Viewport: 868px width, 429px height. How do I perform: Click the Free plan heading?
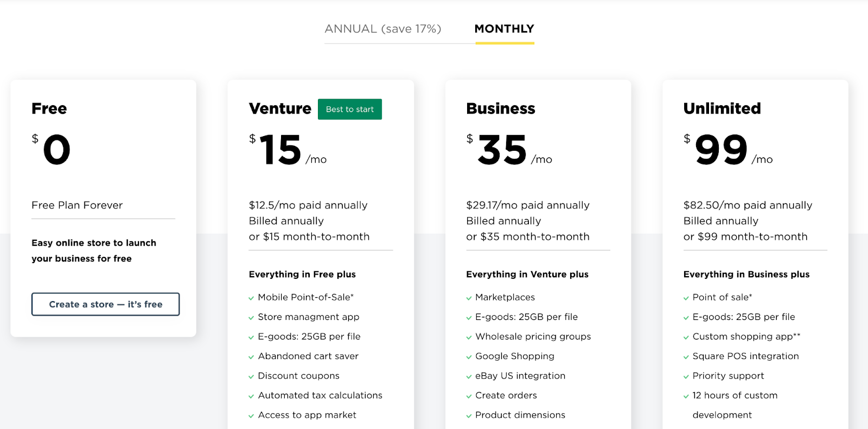point(49,108)
